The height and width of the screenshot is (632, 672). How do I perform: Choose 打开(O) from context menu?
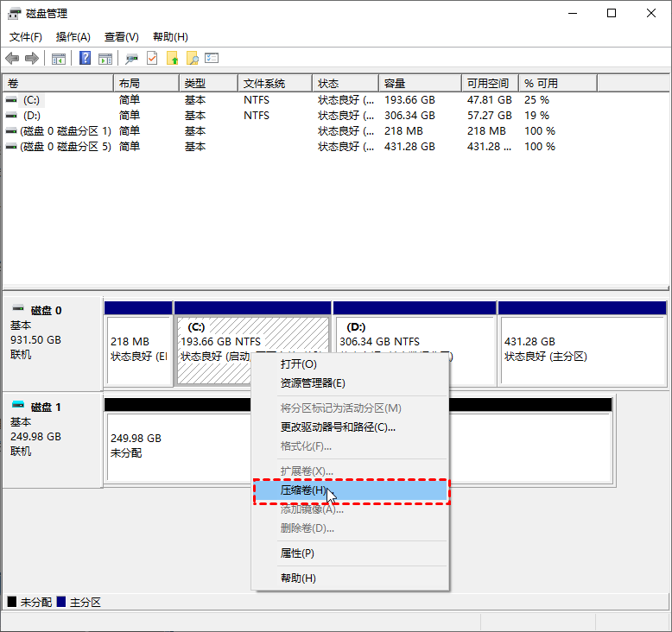click(x=350, y=364)
